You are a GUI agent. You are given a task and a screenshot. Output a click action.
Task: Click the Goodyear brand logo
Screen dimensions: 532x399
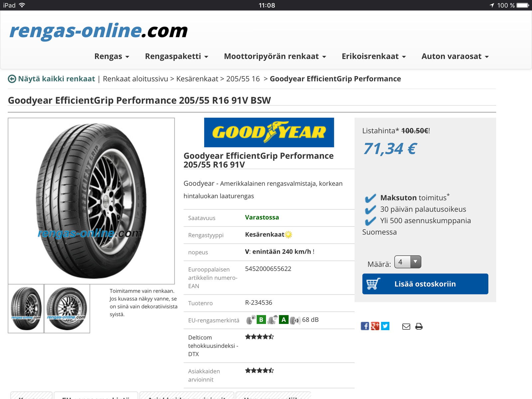269,132
